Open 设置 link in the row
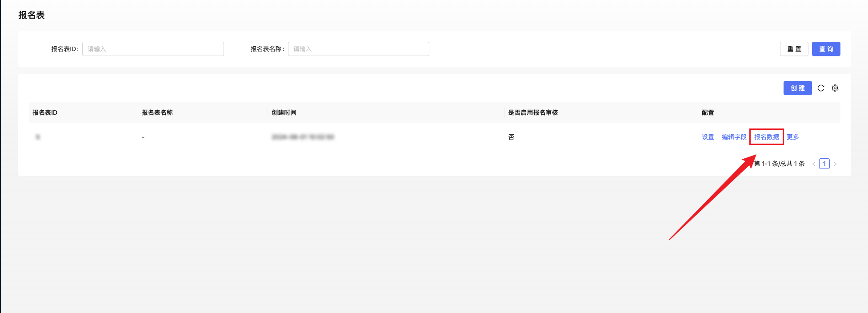868x313 pixels. click(x=708, y=137)
